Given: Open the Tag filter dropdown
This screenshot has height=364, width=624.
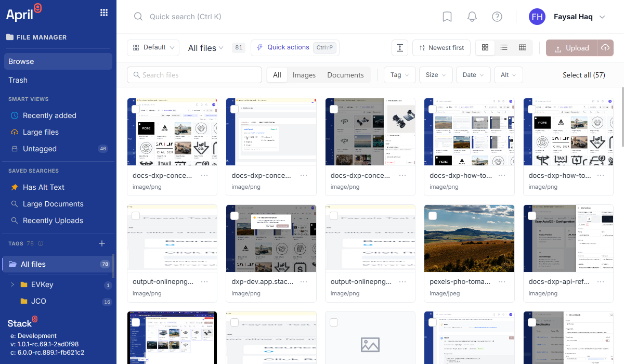Looking at the screenshot, I should point(400,75).
